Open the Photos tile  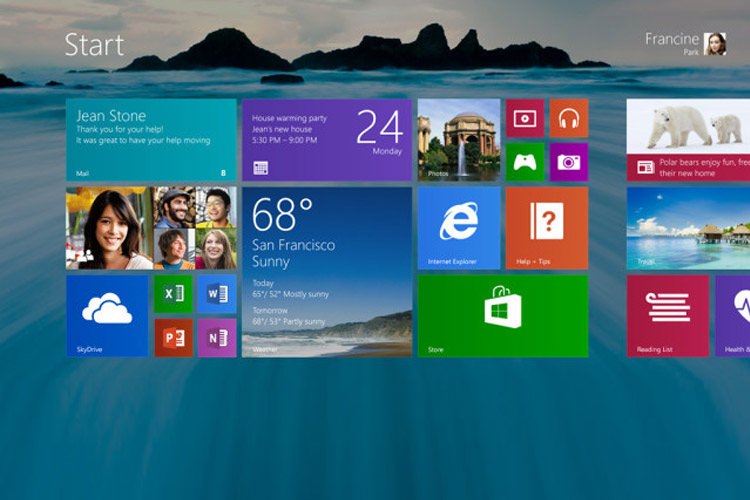pos(459,140)
